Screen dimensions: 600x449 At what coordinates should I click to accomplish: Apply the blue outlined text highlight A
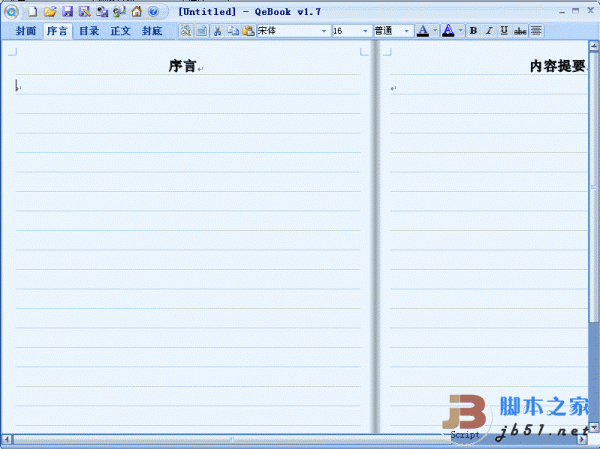(448, 31)
